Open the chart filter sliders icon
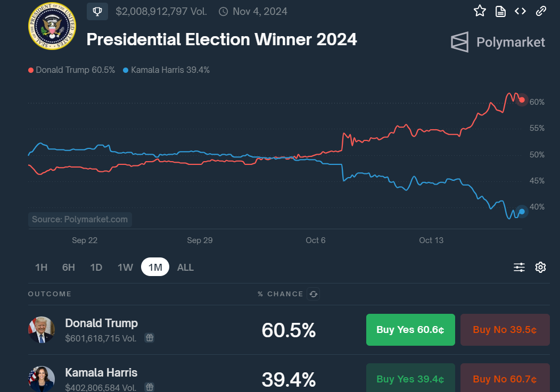Viewport: 560px width, 392px height. 519,267
